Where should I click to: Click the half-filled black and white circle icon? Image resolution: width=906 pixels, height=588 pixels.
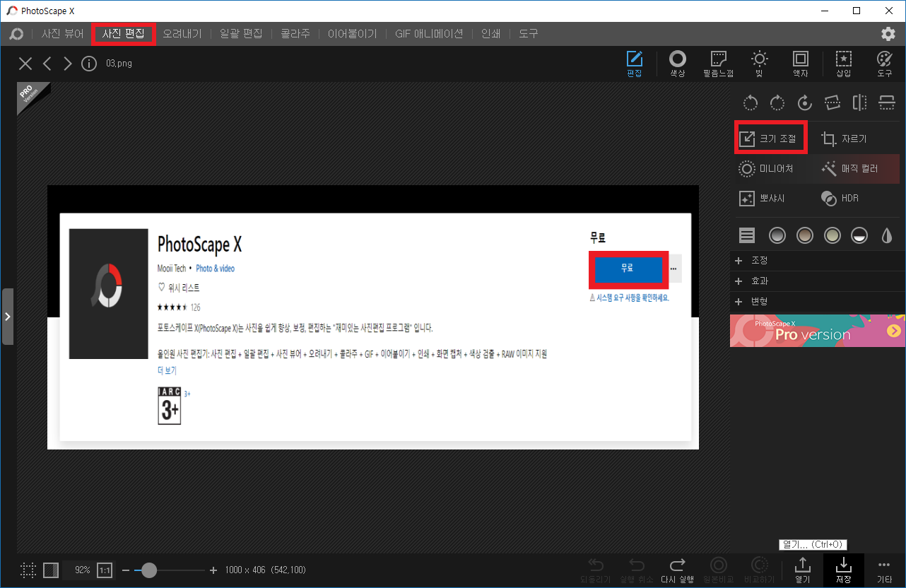pyautogui.click(x=859, y=235)
